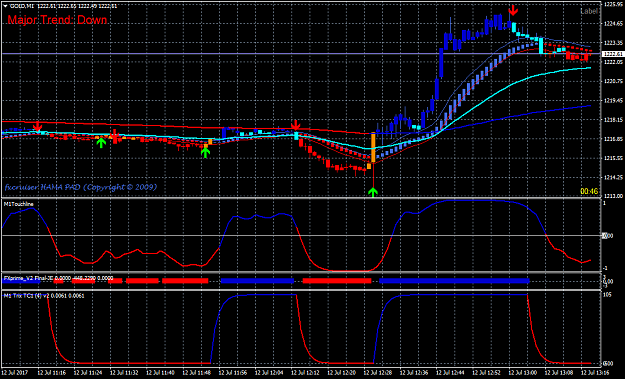Click the '12 Jul 2017' date label

(x=15, y=373)
